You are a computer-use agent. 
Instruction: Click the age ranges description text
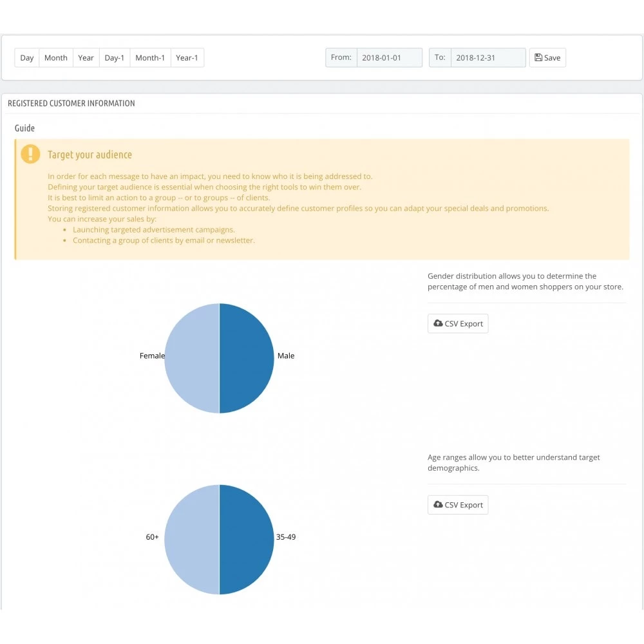[513, 462]
